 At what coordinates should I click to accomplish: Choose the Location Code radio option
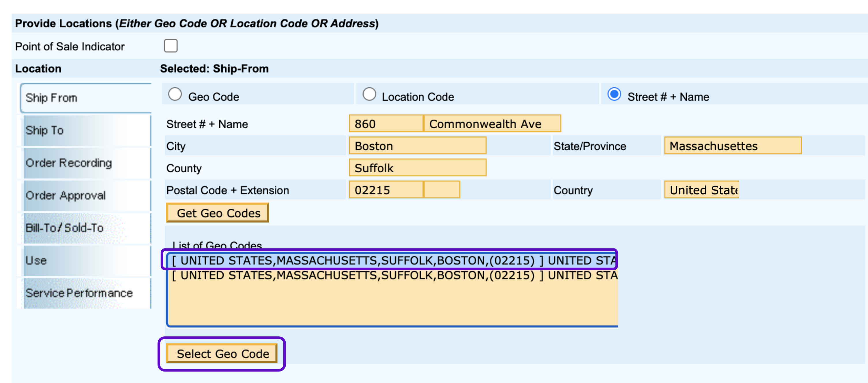pyautogui.click(x=369, y=94)
